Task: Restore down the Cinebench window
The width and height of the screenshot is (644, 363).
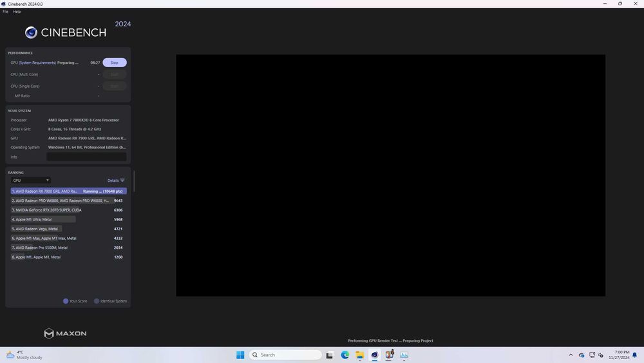Action: 620,4
